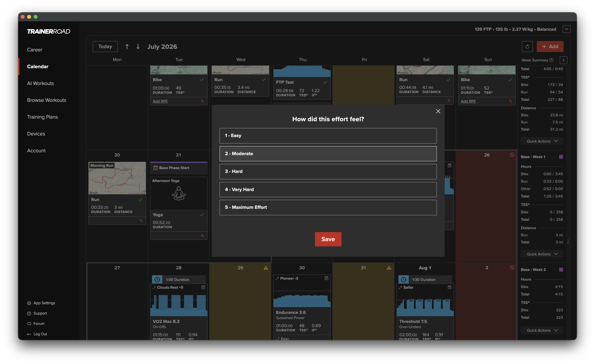This screenshot has height=364, width=595.
Task: Click Add RPE on Tuesday's Bike ride
Action: pyautogui.click(x=160, y=101)
